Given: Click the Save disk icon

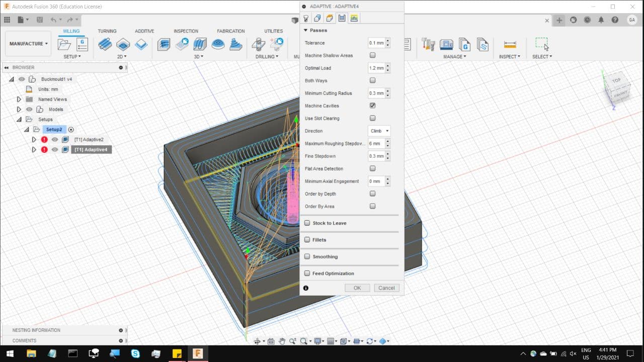Looking at the screenshot, I should coord(40,20).
